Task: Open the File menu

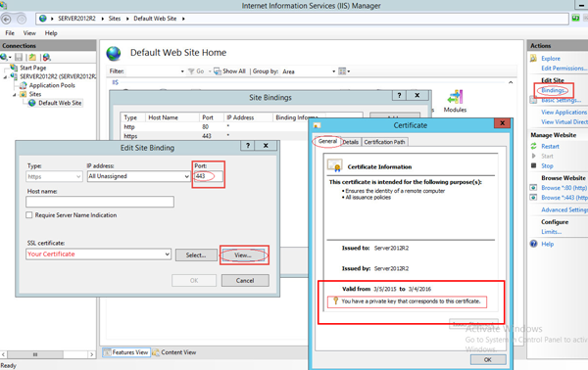Action: (x=10, y=33)
